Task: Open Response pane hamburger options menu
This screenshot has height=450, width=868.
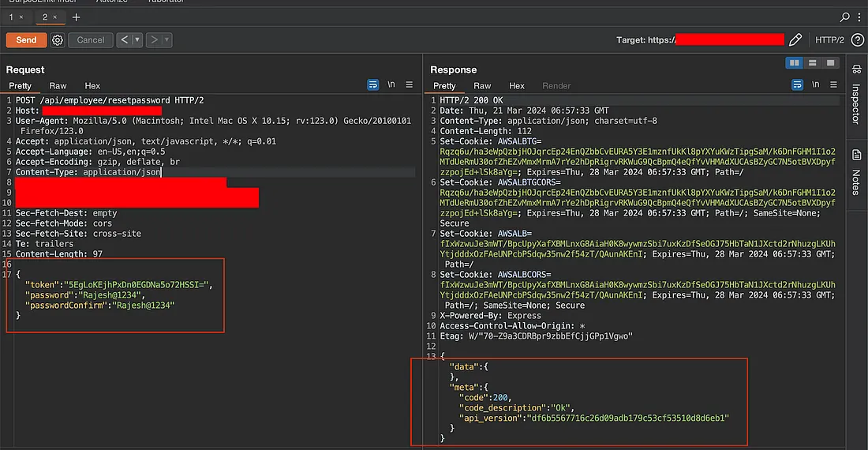Action: 833,85
